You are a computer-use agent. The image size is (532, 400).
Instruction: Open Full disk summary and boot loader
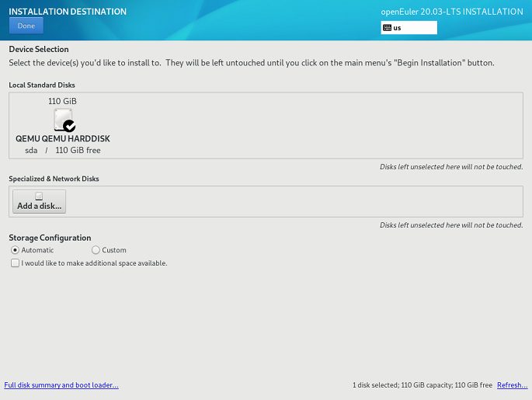point(61,385)
